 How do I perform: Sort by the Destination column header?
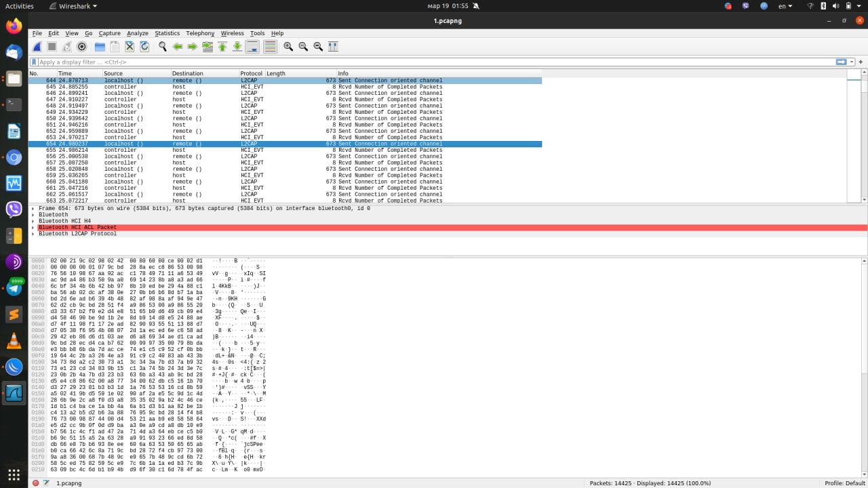coord(205,73)
